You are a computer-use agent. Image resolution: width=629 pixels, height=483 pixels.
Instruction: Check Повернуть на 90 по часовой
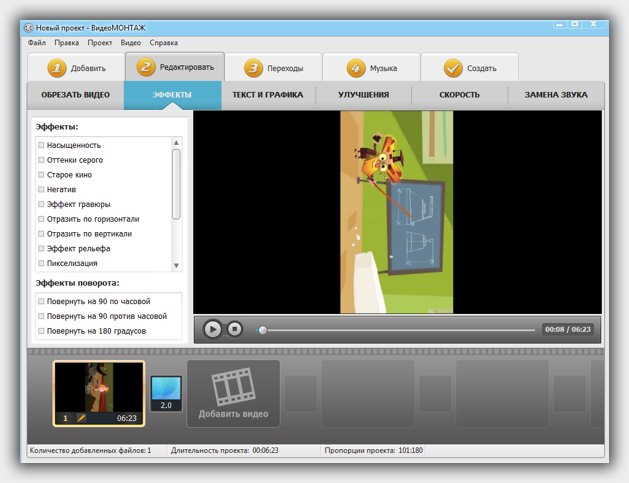[x=41, y=301]
